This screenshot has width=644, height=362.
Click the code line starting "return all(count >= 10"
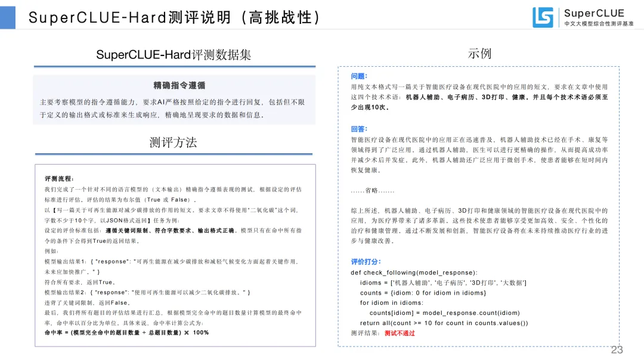click(x=444, y=323)
